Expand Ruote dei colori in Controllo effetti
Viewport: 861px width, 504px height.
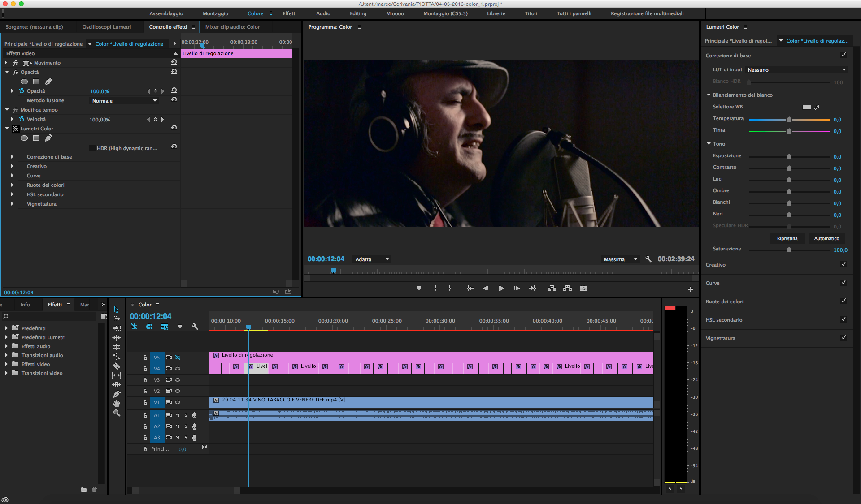pyautogui.click(x=12, y=185)
